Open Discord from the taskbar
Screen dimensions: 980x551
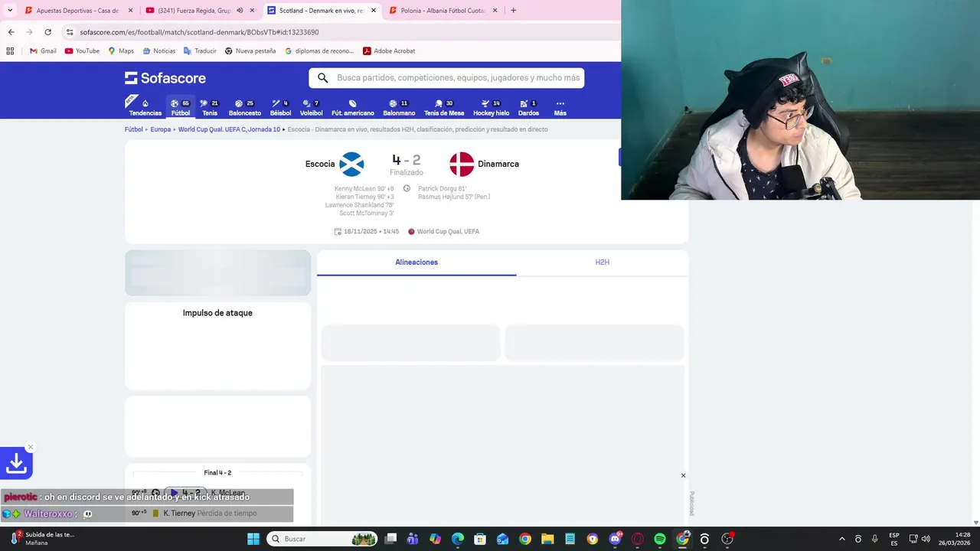(615, 539)
